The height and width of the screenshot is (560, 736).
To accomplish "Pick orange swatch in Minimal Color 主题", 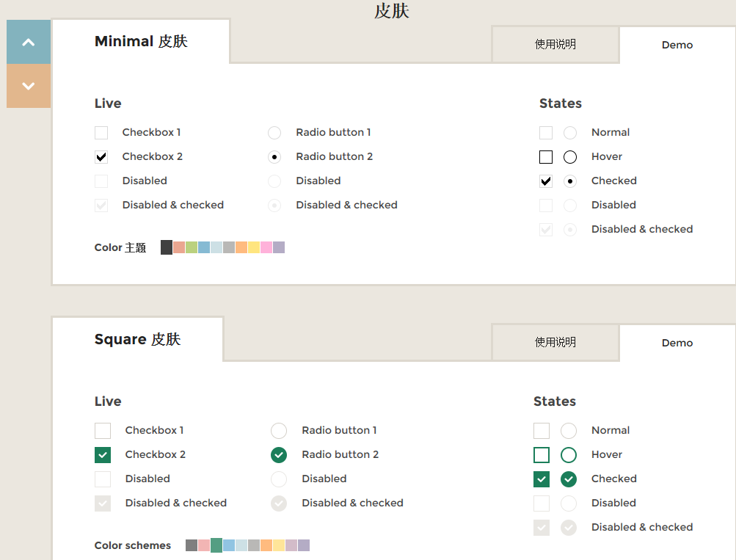I will [241, 247].
